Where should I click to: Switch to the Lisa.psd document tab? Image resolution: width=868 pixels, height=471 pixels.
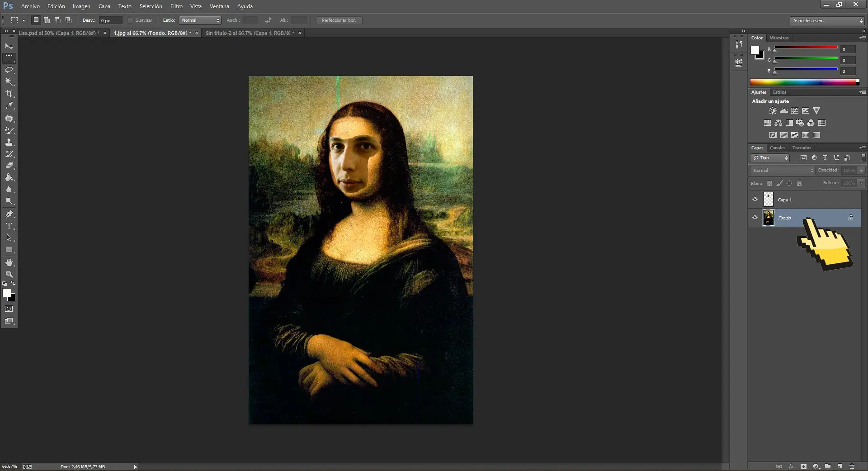click(59, 33)
